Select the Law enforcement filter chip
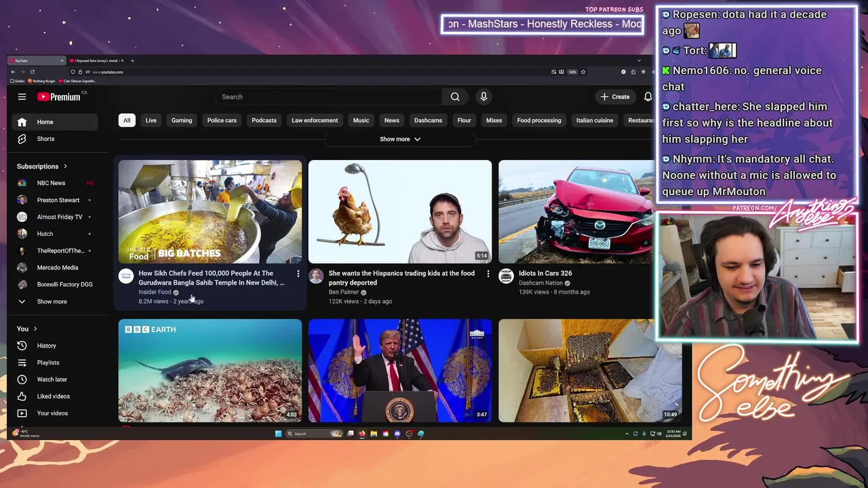This screenshot has width=868, height=488. tap(315, 121)
